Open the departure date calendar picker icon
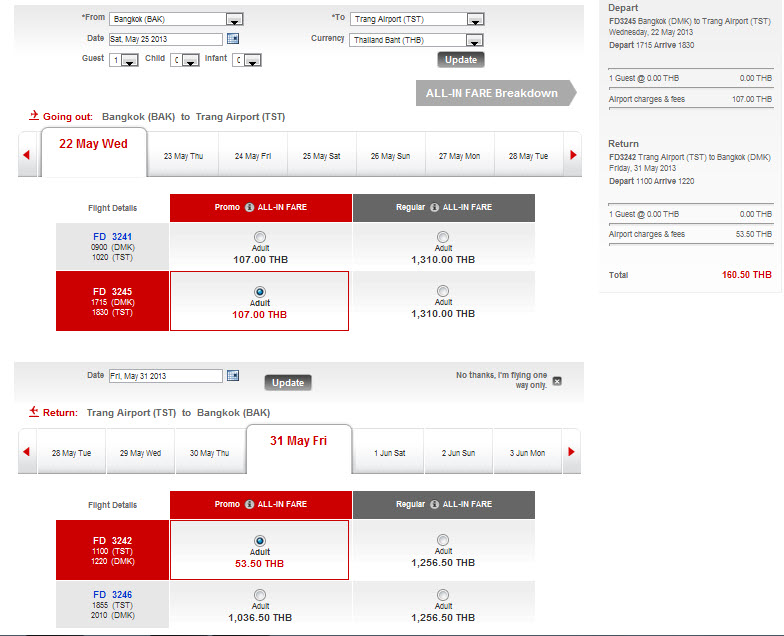 click(x=232, y=38)
